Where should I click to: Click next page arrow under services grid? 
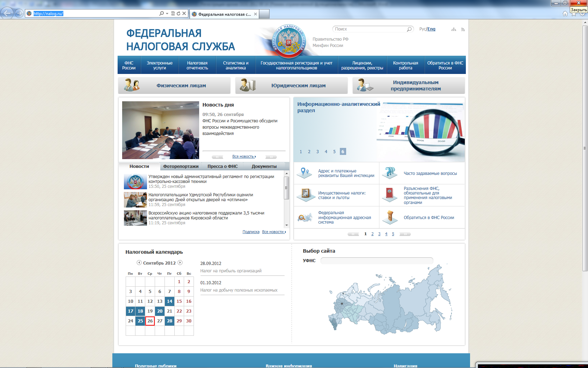click(x=405, y=234)
